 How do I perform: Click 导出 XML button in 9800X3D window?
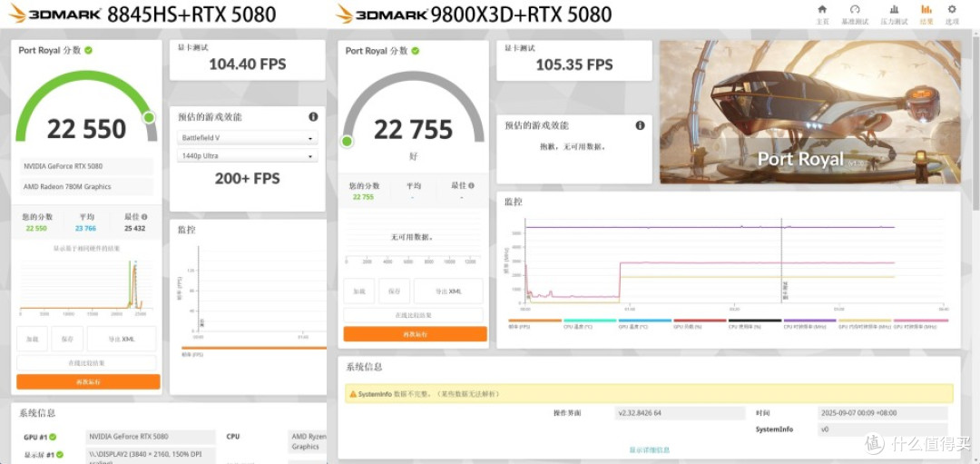[x=449, y=291]
